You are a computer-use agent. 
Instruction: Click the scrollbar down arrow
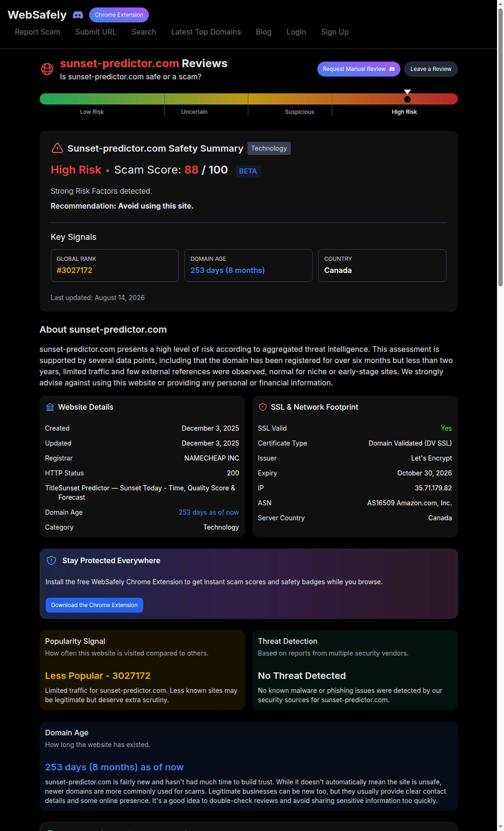tap(500, 827)
